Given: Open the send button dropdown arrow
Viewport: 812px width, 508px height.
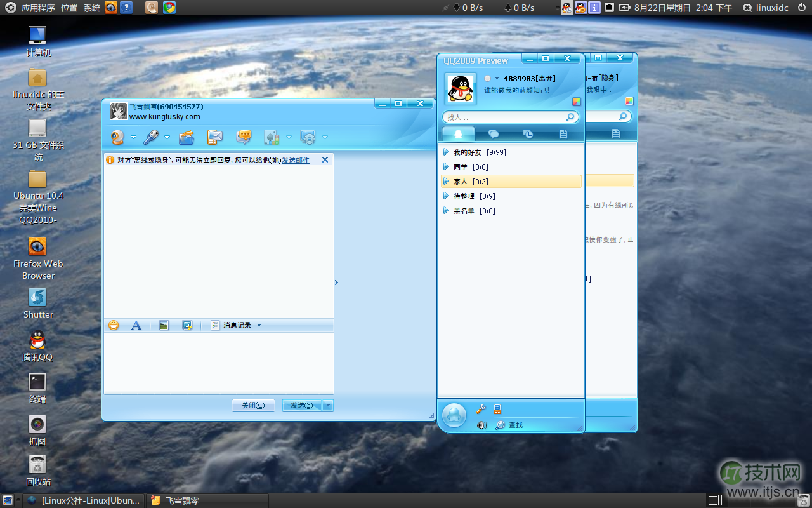Looking at the screenshot, I should [328, 405].
